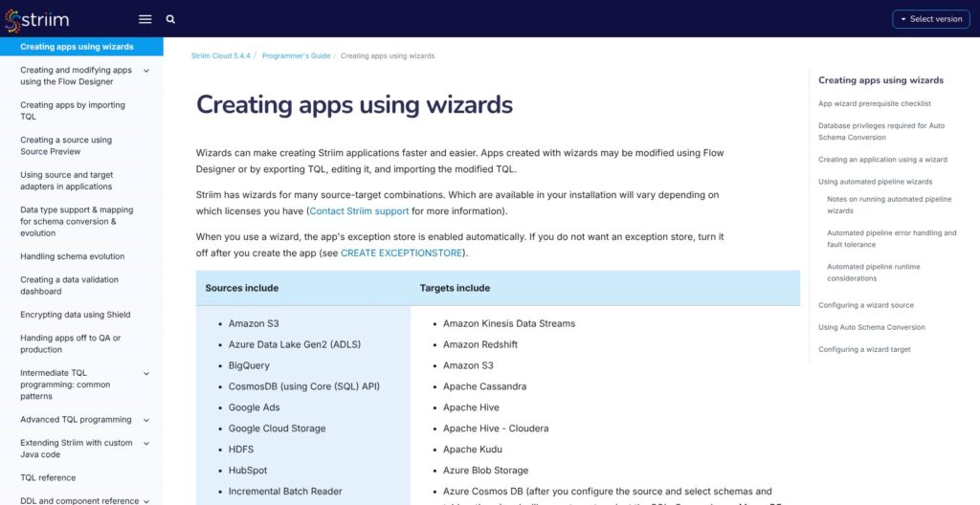Jump to Configuring a wizard source
This screenshot has width=980, height=505.
coord(865,305)
